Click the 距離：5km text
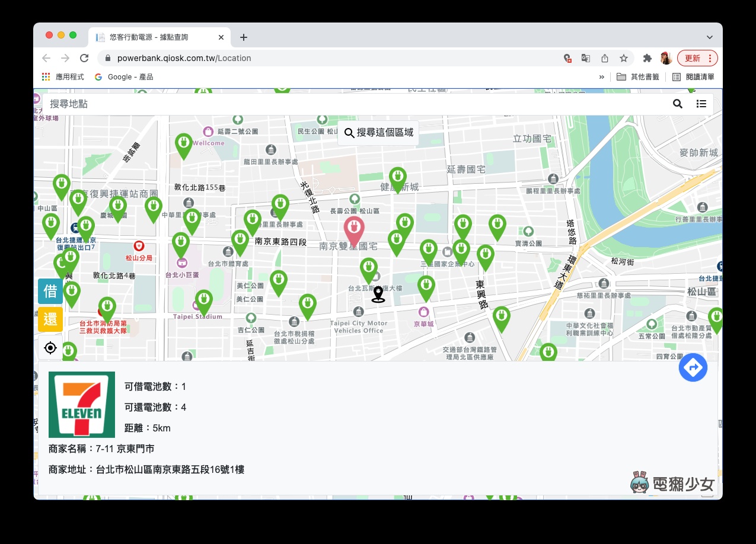756x544 pixels. click(x=148, y=428)
